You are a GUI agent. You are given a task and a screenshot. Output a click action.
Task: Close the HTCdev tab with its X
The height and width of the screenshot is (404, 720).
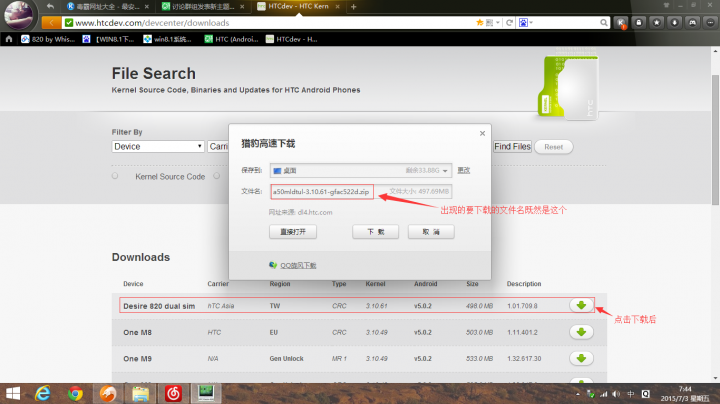338,6
